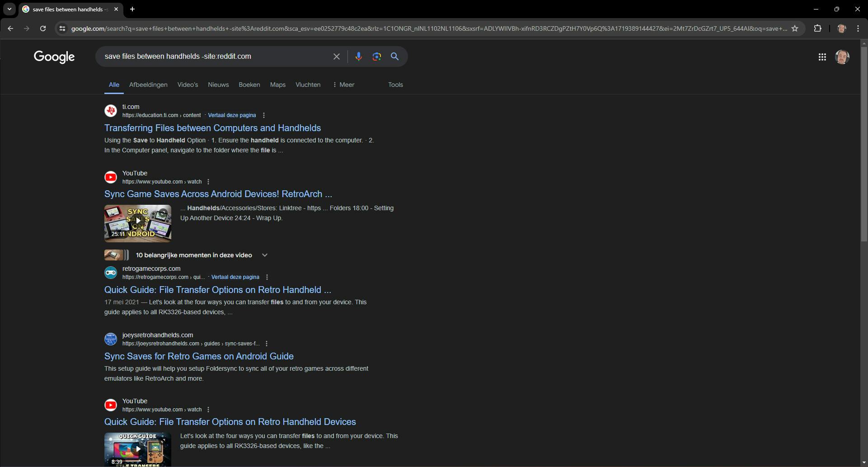The image size is (868, 467).
Task: Switch to the 'Maps' tab
Action: point(278,85)
